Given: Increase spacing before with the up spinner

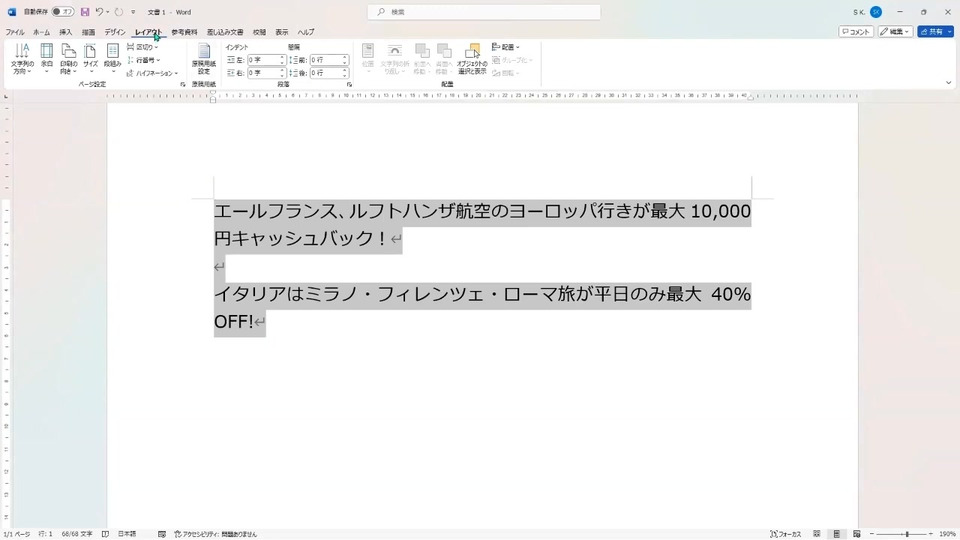Looking at the screenshot, I should pyautogui.click(x=345, y=58).
